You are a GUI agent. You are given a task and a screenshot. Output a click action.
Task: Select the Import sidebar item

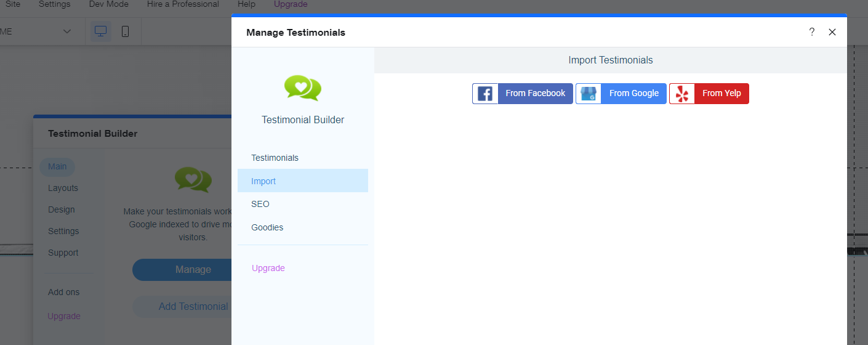click(x=303, y=181)
